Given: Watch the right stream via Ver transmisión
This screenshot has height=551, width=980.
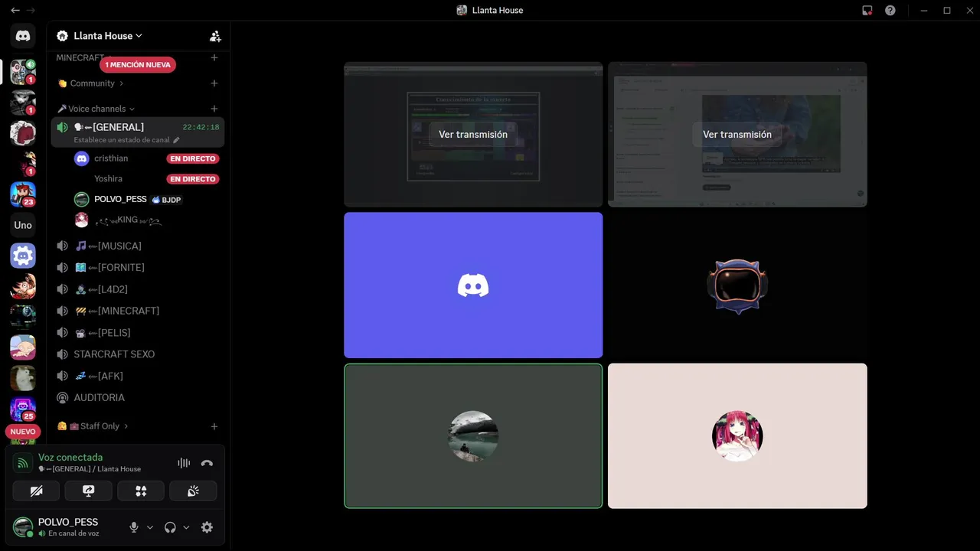Looking at the screenshot, I should tap(737, 134).
